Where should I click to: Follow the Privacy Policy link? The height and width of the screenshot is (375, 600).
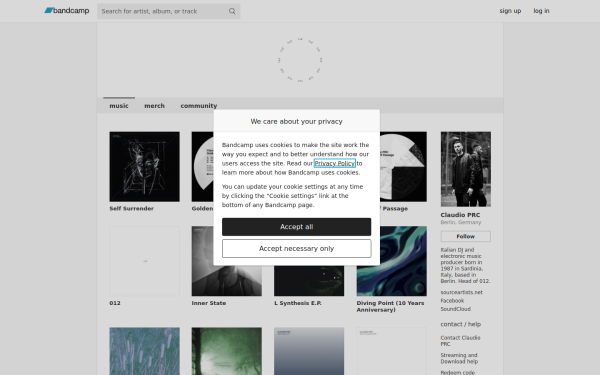[x=335, y=163]
